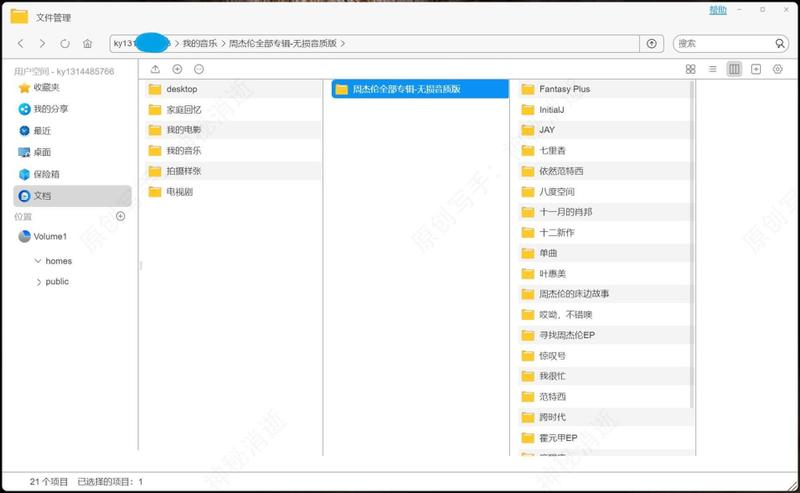Click the search magnifier icon
800x493 pixels.
(780, 43)
